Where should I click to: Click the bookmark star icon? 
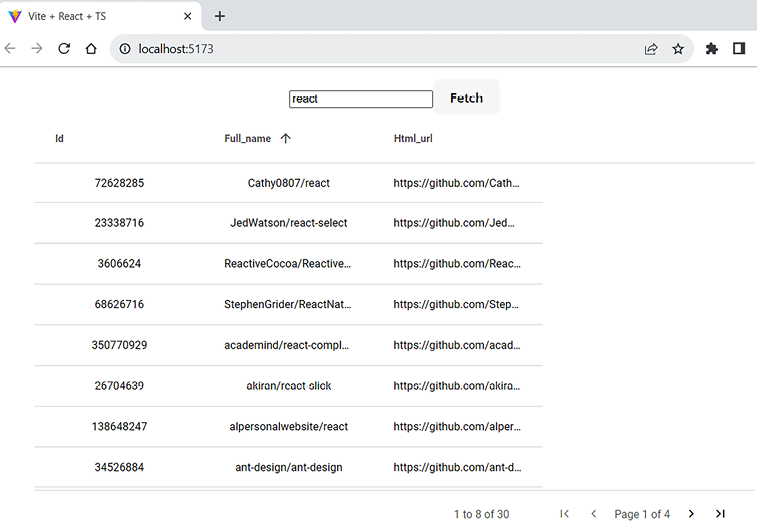pos(678,48)
